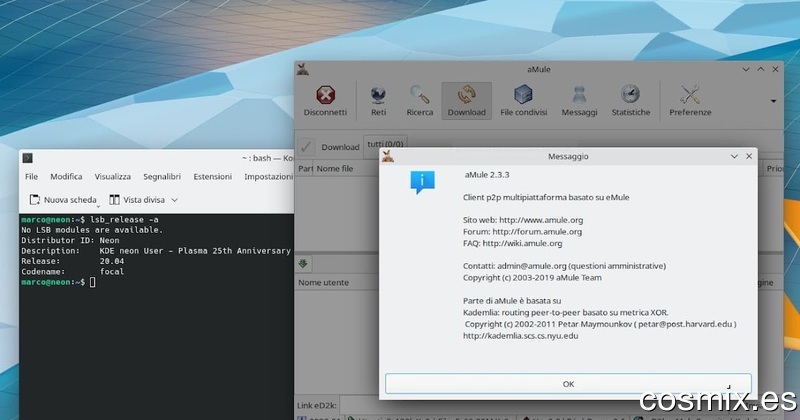Show Statistiche in aMule toolbar
Viewport: 800px width, 420px height.
point(631,101)
